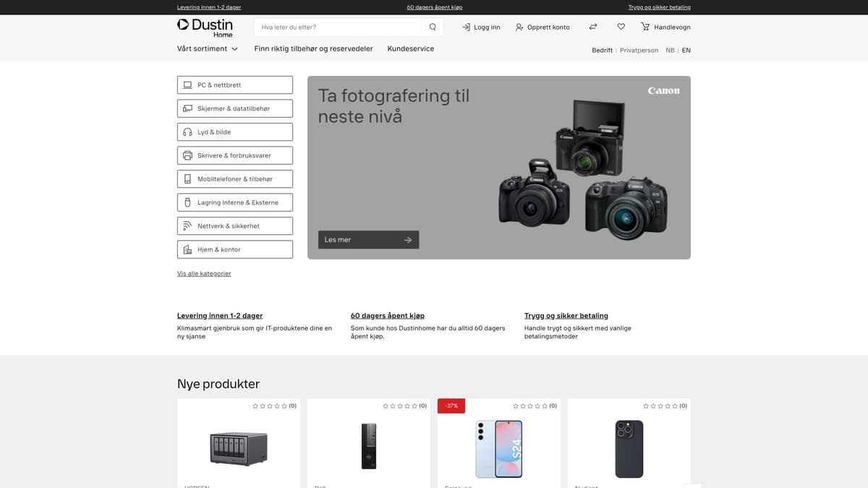Click the Dustin Home logo
Viewport: 868px width, 488px height.
point(205,27)
